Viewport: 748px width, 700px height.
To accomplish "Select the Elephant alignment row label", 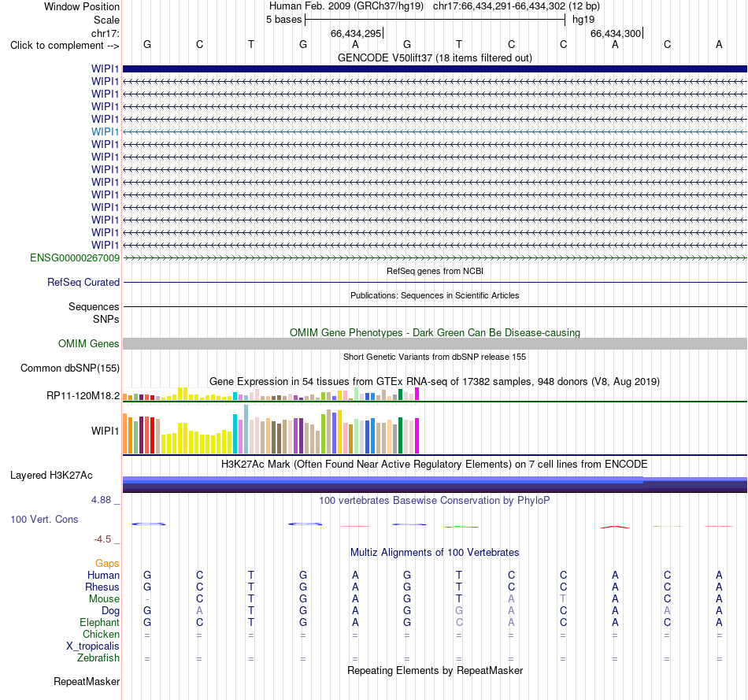I will [x=100, y=622].
